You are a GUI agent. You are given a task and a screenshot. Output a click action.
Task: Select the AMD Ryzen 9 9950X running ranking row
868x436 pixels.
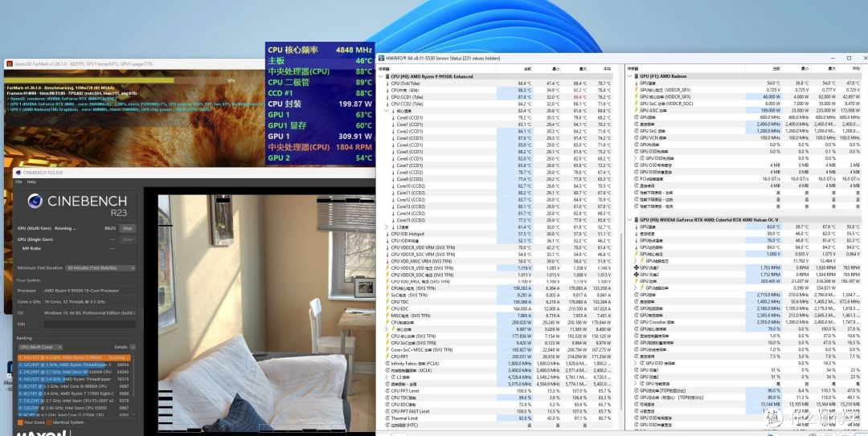[x=74, y=357]
